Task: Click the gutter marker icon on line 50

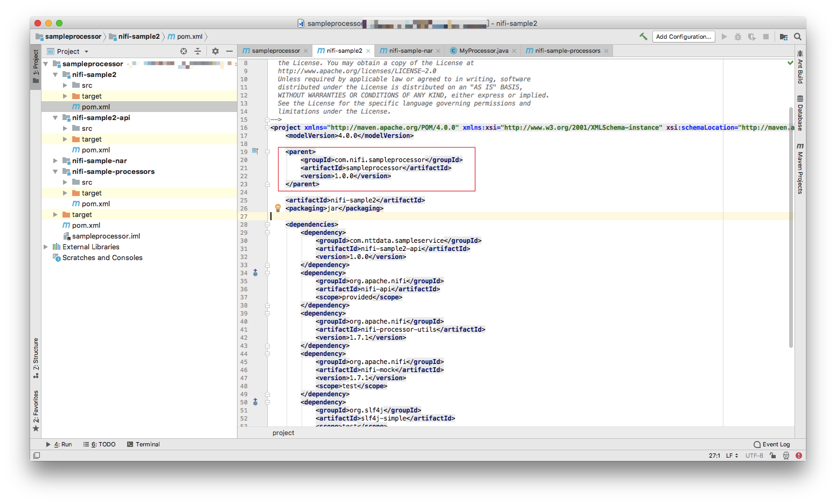Action: (255, 402)
